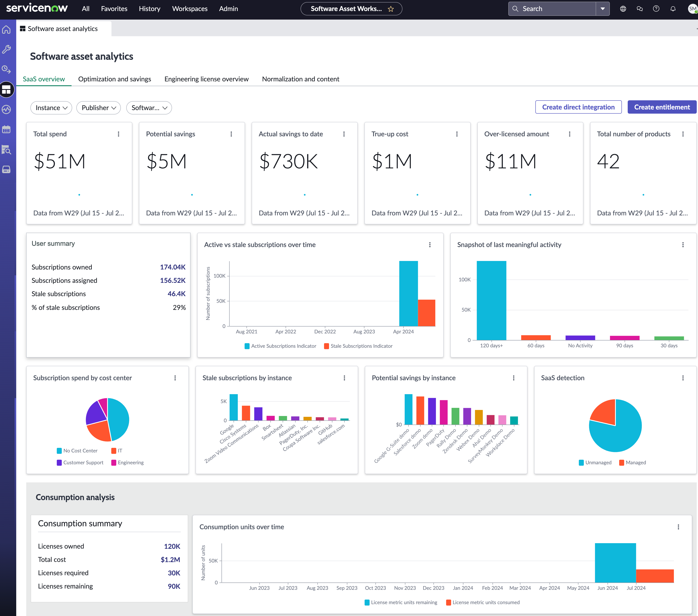Open the Workspaces menu

(189, 9)
